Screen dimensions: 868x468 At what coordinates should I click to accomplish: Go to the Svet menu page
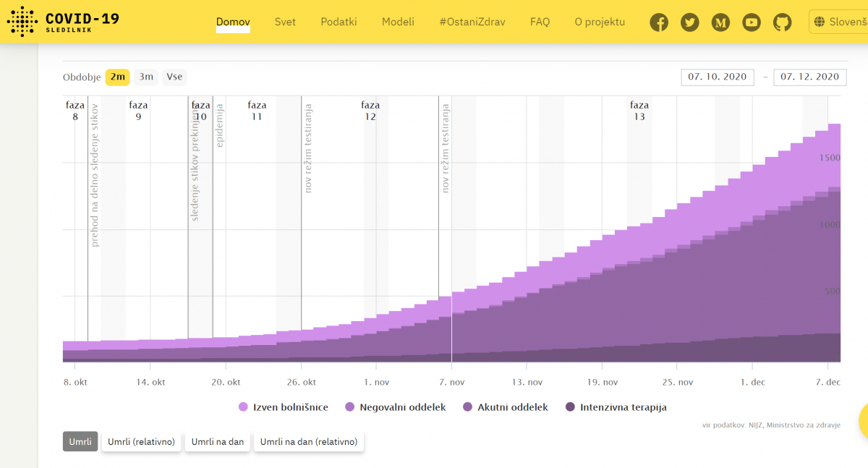[x=285, y=22]
